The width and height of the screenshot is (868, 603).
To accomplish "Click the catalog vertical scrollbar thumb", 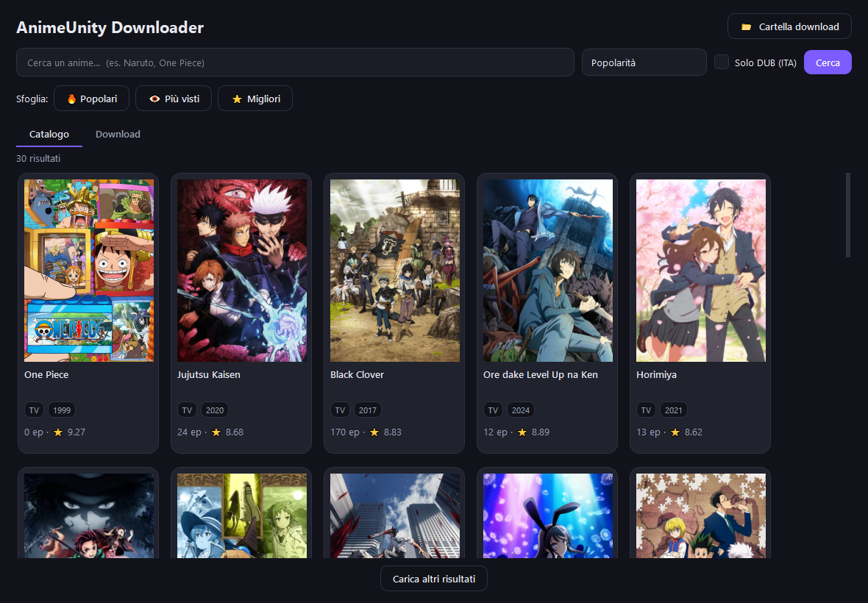I will 847,215.
